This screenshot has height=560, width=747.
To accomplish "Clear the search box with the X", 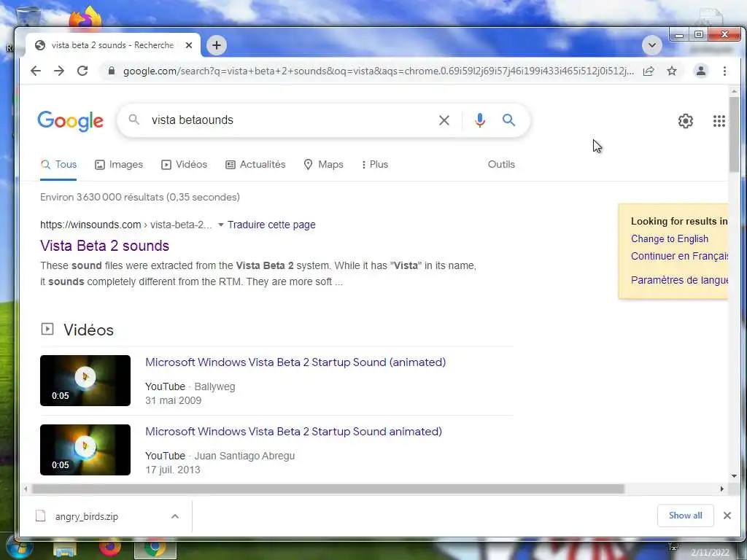I will click(444, 120).
